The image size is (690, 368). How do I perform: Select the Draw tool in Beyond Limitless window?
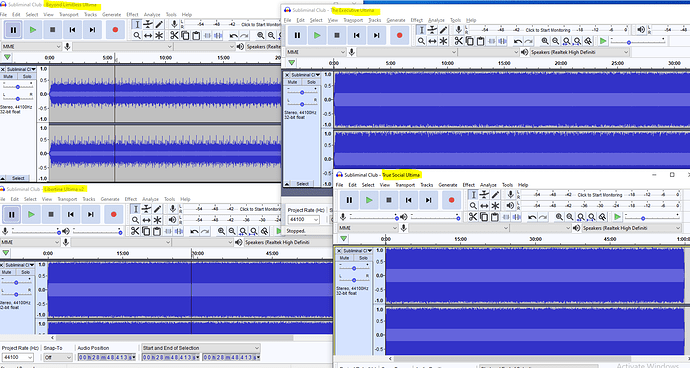click(159, 25)
